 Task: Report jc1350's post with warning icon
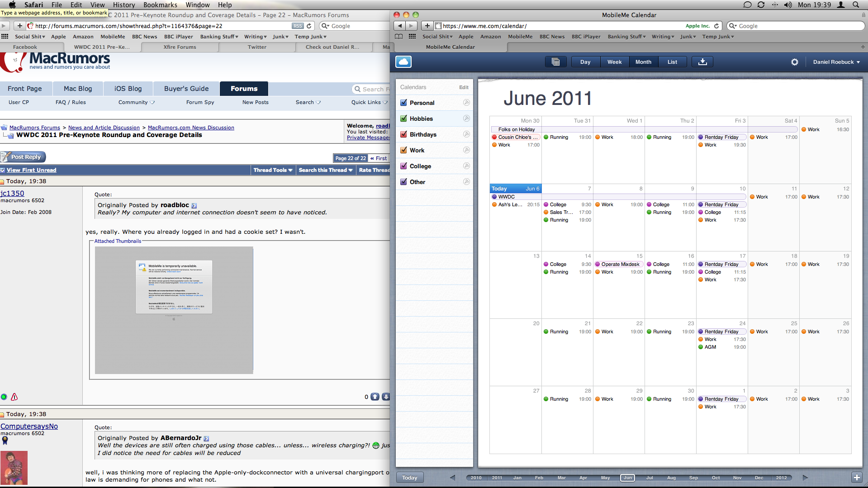[x=14, y=397]
